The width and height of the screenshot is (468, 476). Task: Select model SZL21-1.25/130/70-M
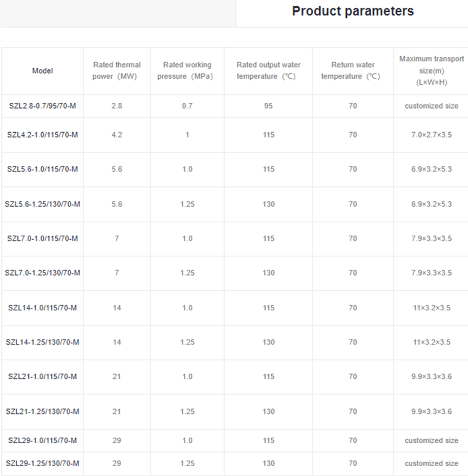click(43, 412)
